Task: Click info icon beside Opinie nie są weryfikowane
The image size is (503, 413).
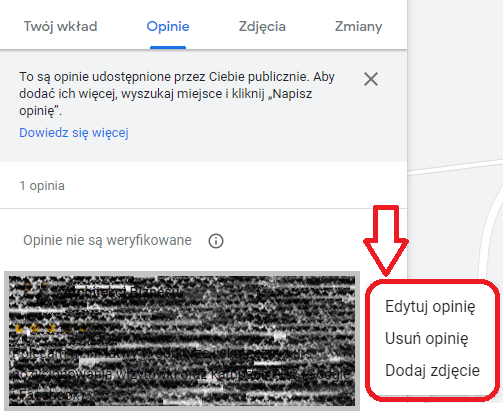Action: click(x=216, y=241)
